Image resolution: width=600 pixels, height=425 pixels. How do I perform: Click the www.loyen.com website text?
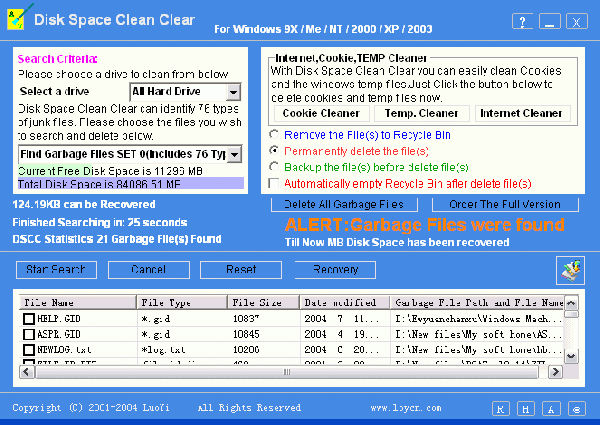pos(406,408)
